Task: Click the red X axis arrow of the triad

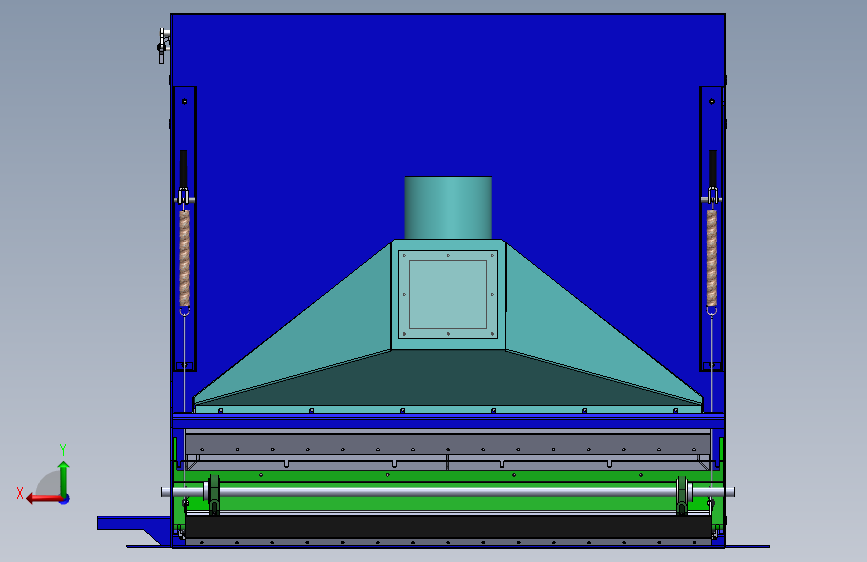Action: click(x=44, y=499)
